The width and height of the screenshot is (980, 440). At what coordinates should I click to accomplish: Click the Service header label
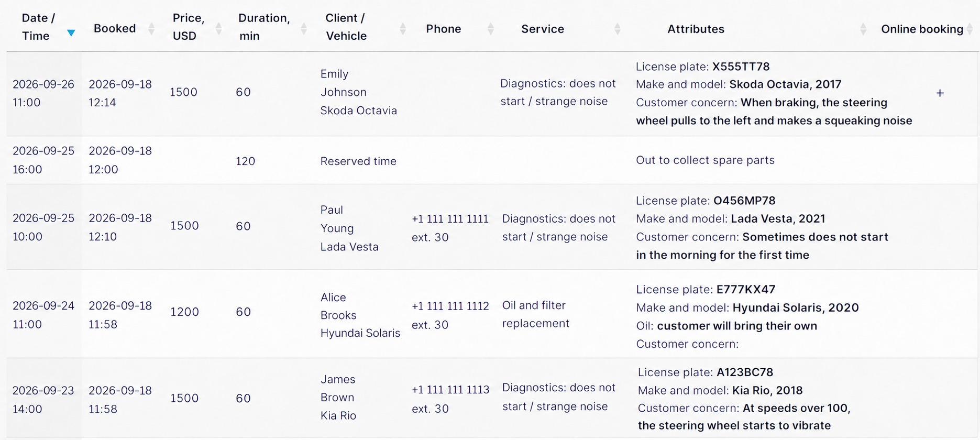(543, 29)
